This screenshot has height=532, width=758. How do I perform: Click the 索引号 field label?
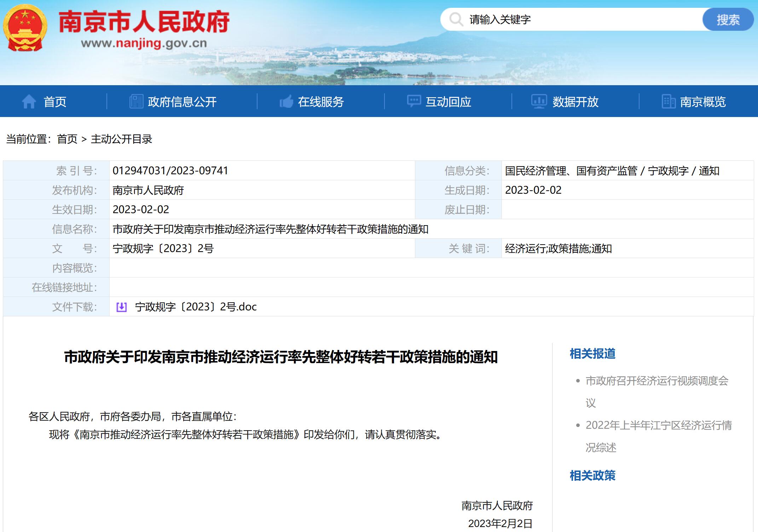76,171
